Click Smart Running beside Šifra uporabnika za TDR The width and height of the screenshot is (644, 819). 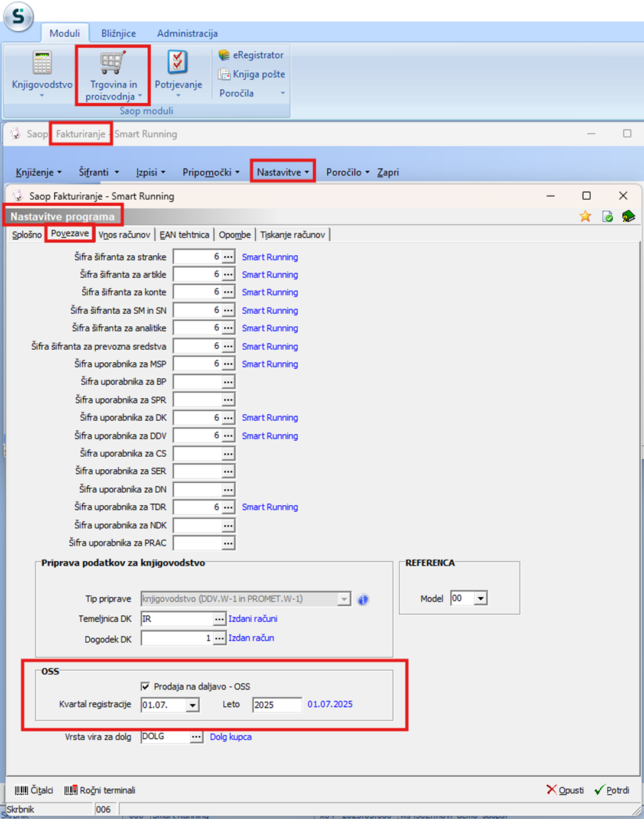point(270,507)
